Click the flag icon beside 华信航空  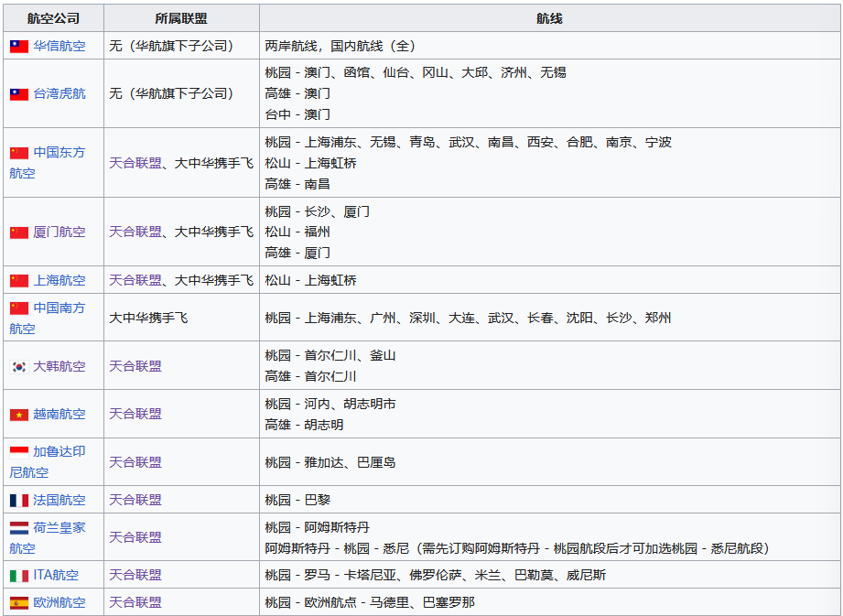point(19,47)
